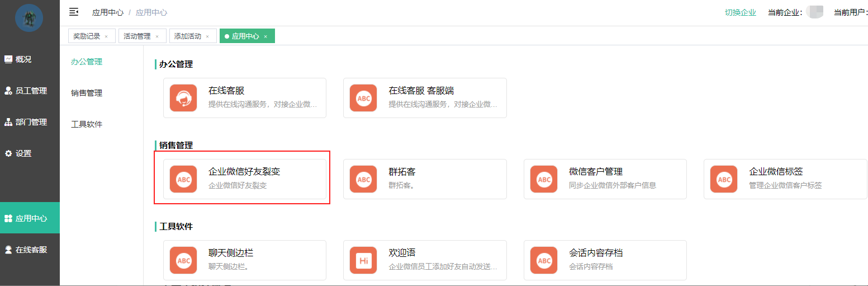Click 切换企业 link in header

pyautogui.click(x=740, y=12)
